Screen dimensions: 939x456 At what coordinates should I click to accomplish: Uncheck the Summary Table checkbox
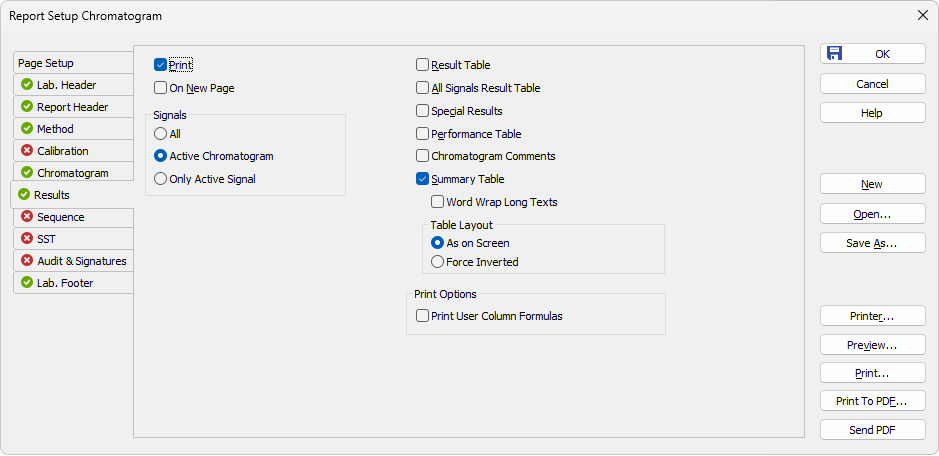point(422,179)
